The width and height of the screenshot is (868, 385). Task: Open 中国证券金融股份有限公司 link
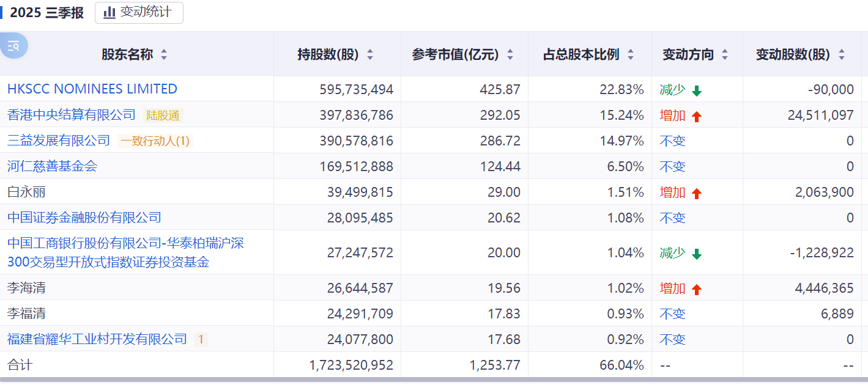(84, 218)
